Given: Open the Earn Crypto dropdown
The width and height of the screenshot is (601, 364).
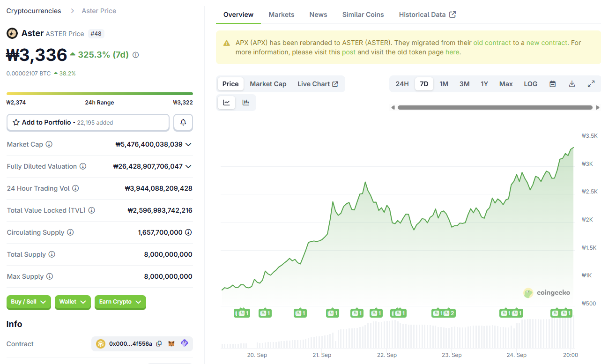Looking at the screenshot, I should [120, 302].
